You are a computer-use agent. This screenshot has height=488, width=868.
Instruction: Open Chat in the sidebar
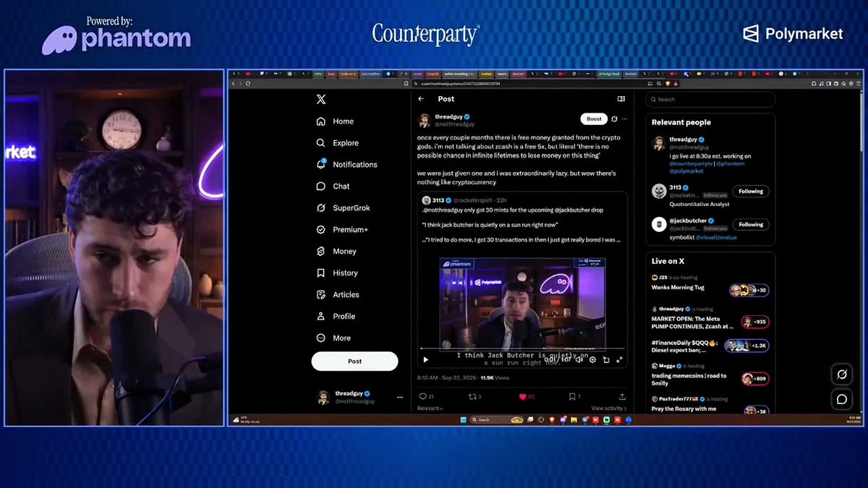click(333, 187)
